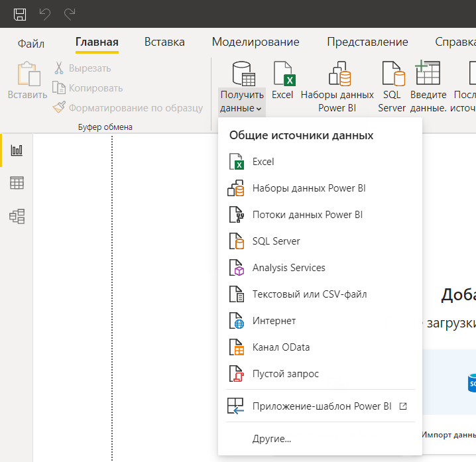Select Форматирование по образцу brush

[128, 108]
